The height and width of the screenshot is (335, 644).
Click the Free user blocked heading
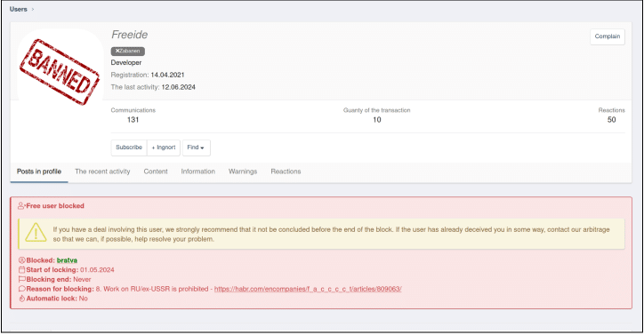(55, 206)
